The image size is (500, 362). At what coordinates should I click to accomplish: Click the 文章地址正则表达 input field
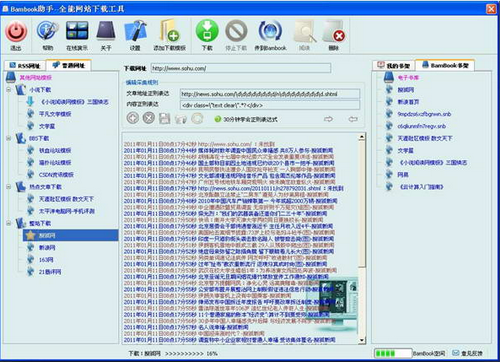click(270, 94)
